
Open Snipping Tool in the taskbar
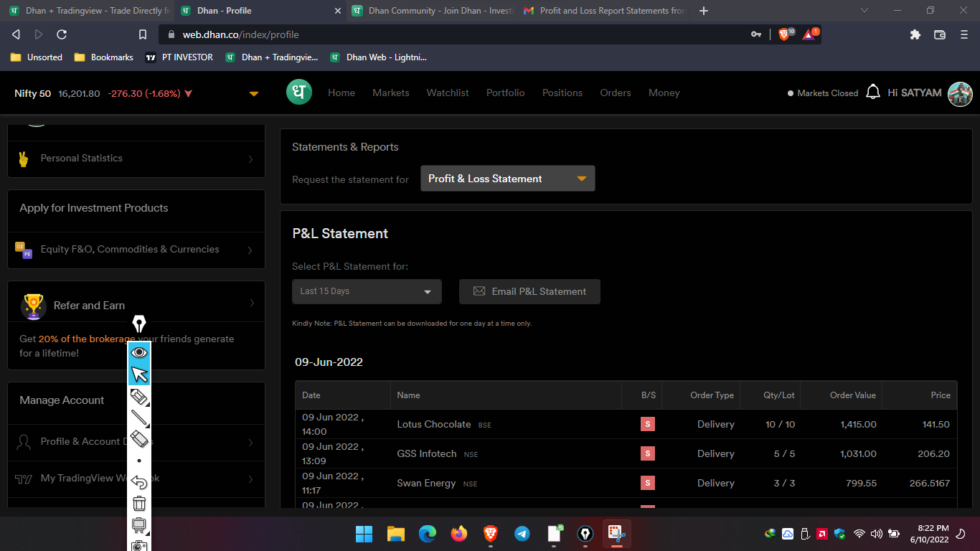617,534
